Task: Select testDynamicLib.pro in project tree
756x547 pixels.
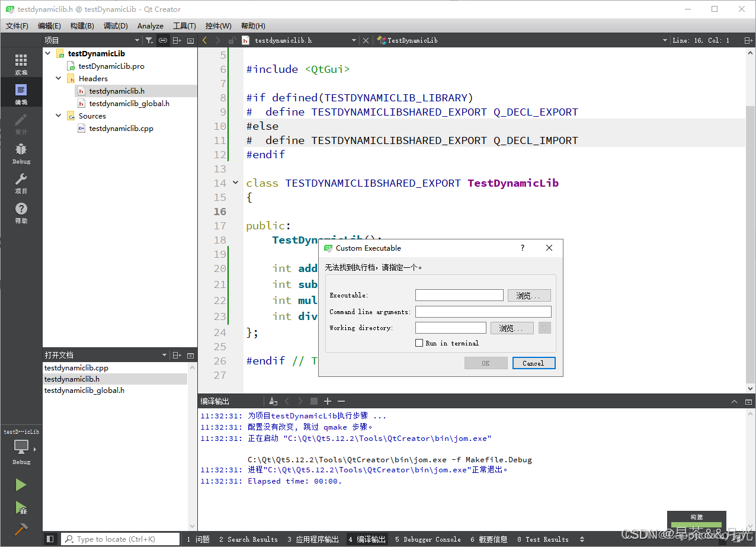Action: tap(111, 66)
